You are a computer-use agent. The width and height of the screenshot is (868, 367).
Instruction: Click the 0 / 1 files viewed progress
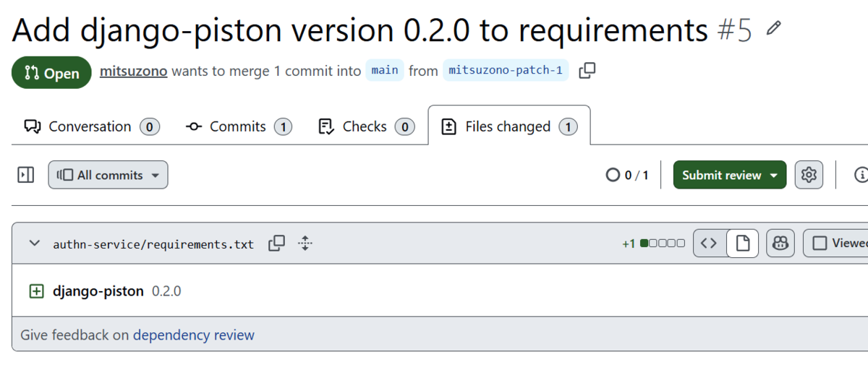(628, 175)
